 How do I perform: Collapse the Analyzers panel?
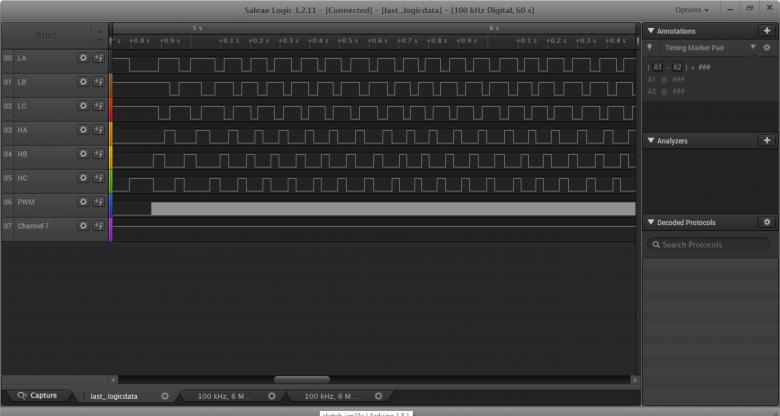pos(651,141)
